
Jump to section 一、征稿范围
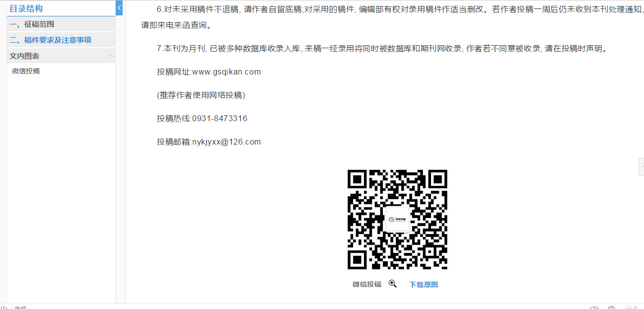click(x=32, y=24)
